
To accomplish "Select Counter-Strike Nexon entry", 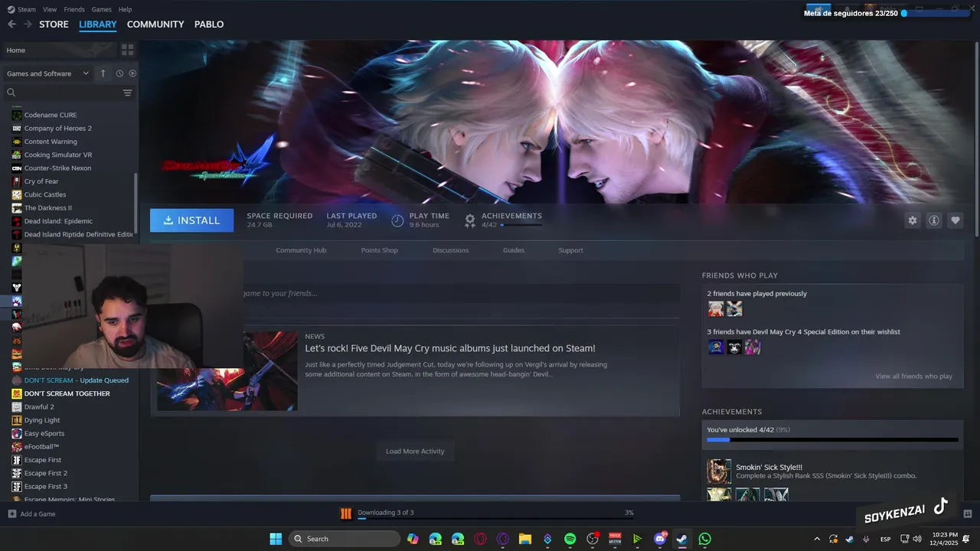I will click(x=57, y=168).
